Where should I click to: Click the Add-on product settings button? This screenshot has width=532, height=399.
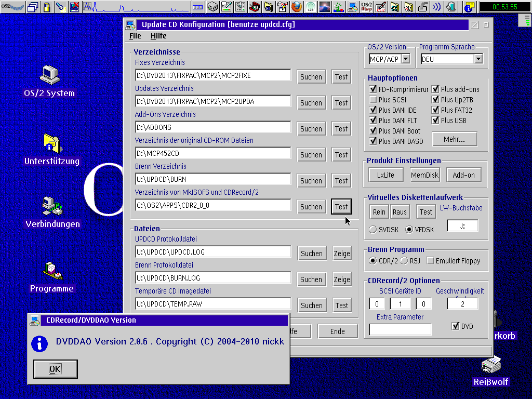pyautogui.click(x=464, y=175)
